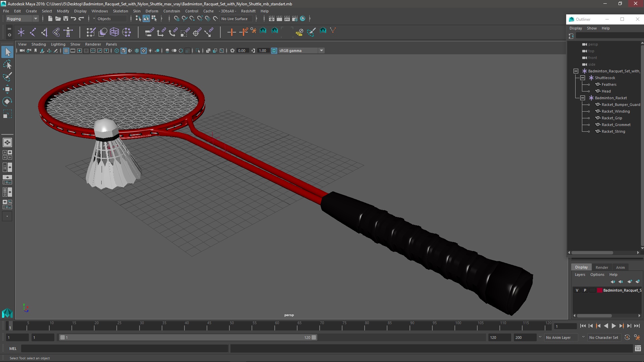This screenshot has width=644, height=362.
Task: Open the Options menu in layer editor
Action: [x=597, y=275]
